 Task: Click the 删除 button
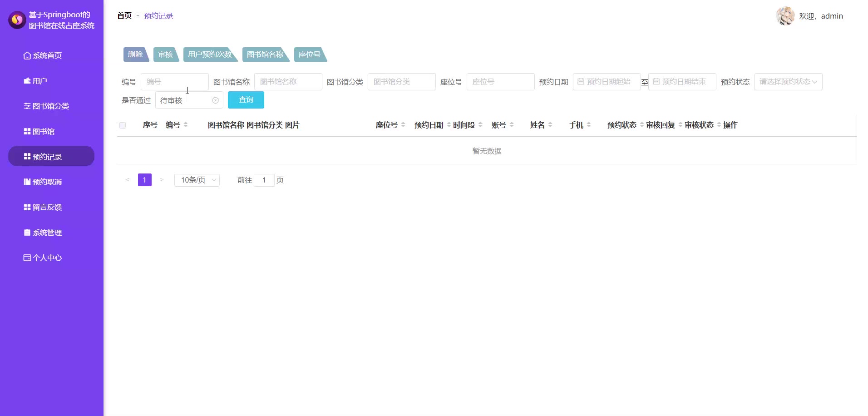click(x=136, y=54)
